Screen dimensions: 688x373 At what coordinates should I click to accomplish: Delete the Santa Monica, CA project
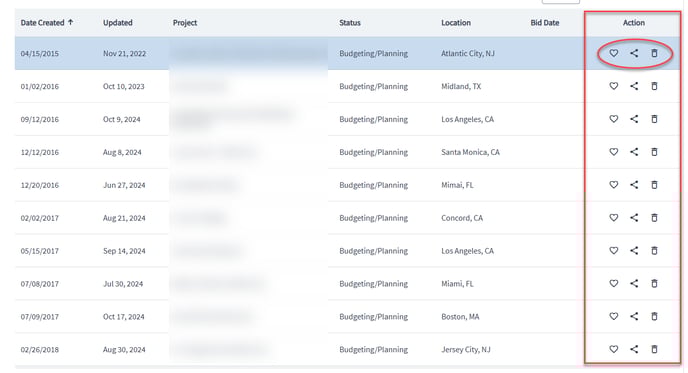tap(654, 152)
